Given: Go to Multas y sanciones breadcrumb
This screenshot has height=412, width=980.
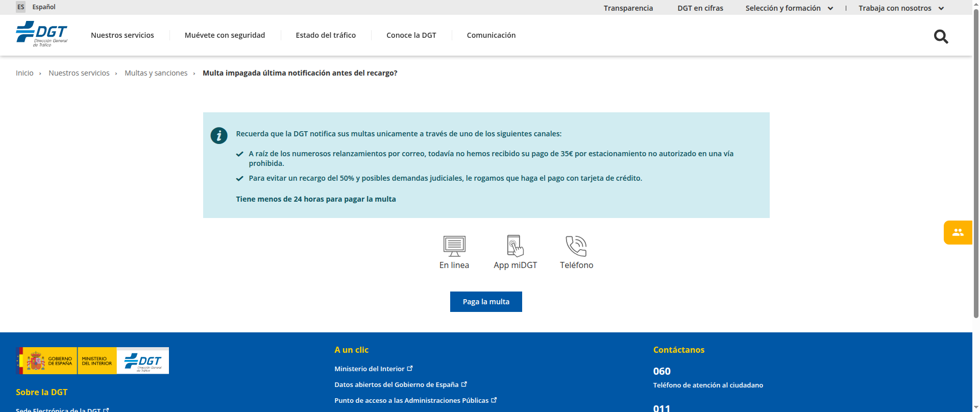Looking at the screenshot, I should tap(156, 73).
